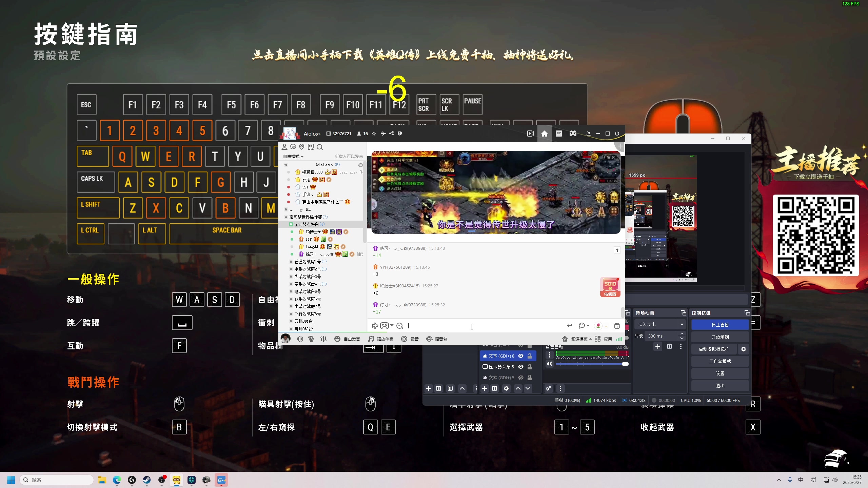The width and height of the screenshot is (868, 488).
Task: Toggle lock on 文本 (GDI+) 8 source
Action: point(530,356)
